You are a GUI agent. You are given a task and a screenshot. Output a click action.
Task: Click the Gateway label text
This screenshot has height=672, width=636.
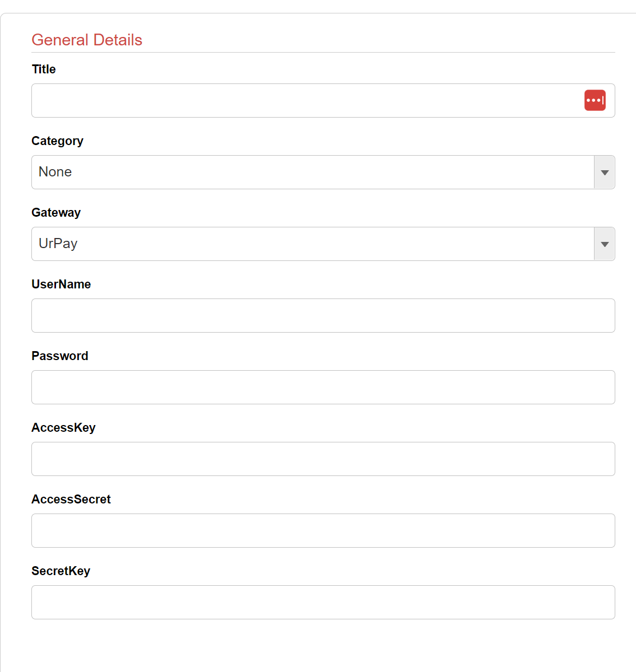[56, 213]
